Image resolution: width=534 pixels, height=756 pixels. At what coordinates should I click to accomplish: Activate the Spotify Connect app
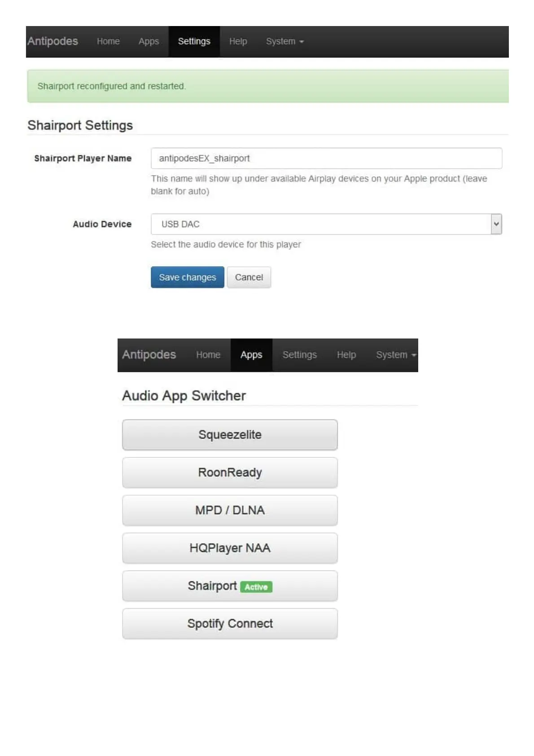point(230,624)
